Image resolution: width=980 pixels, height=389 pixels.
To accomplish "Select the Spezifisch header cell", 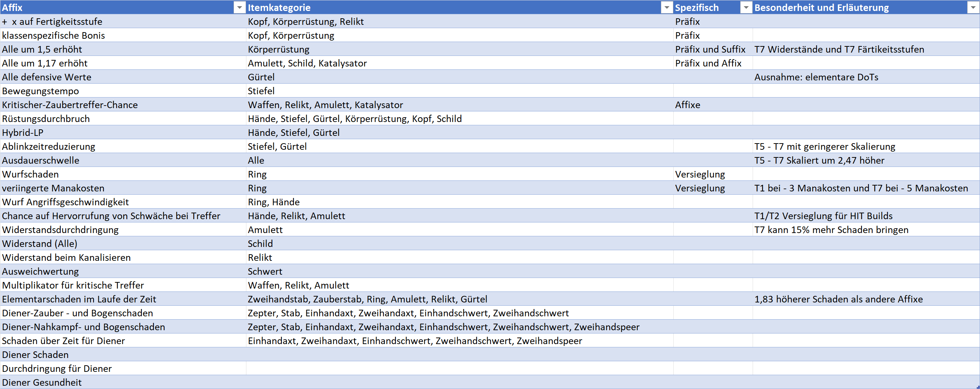I will (713, 8).
